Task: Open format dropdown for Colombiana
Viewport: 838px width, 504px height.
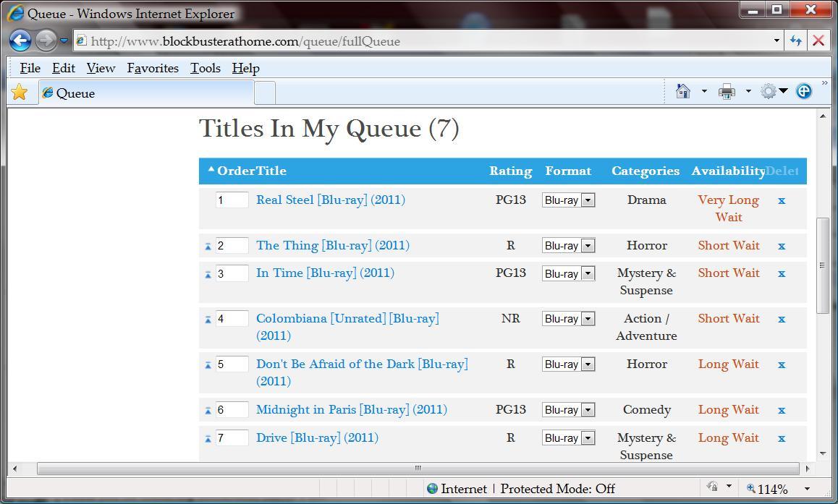Action: (569, 319)
